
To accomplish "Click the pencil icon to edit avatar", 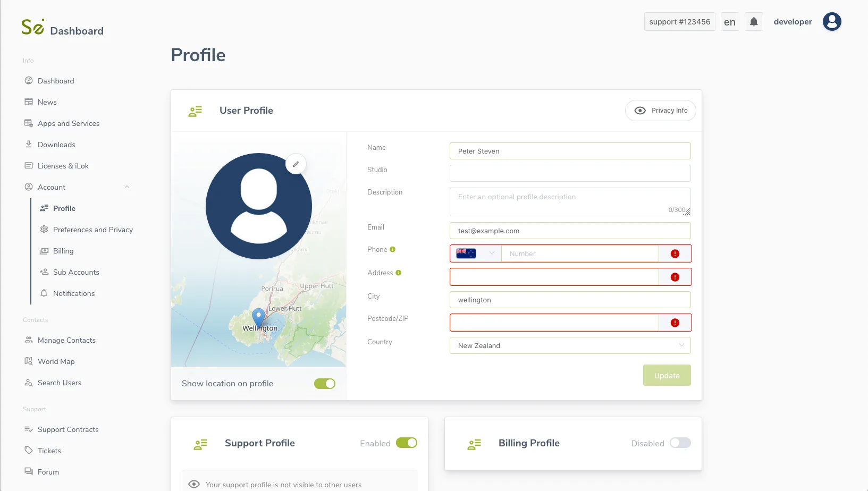I will coord(296,164).
